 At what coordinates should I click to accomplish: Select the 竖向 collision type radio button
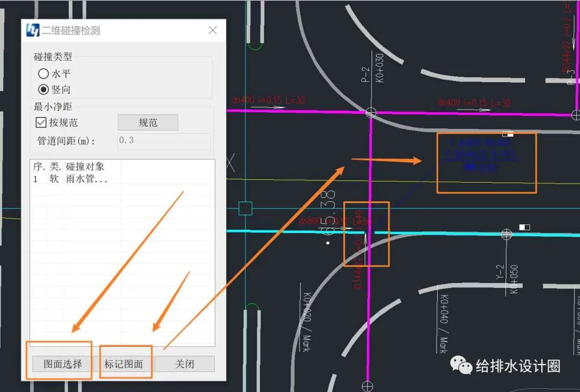[44, 90]
